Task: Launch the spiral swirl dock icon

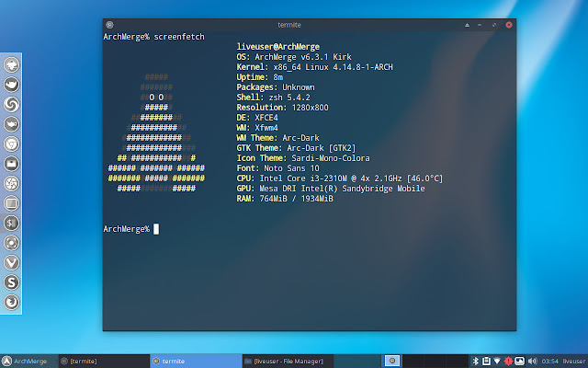Action: pos(11,104)
